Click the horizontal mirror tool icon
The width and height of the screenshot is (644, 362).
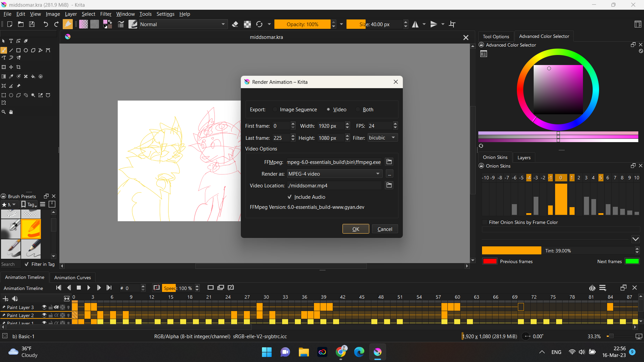point(415,24)
